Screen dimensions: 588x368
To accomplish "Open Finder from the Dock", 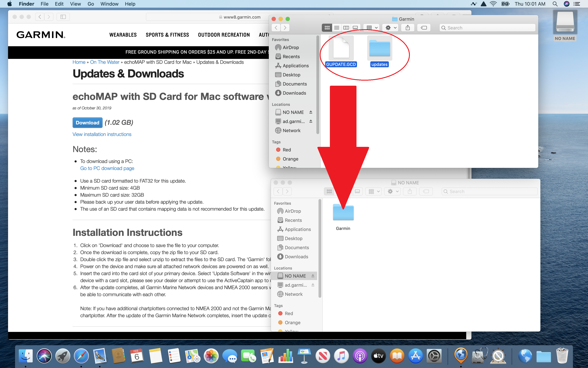I will coord(26,356).
